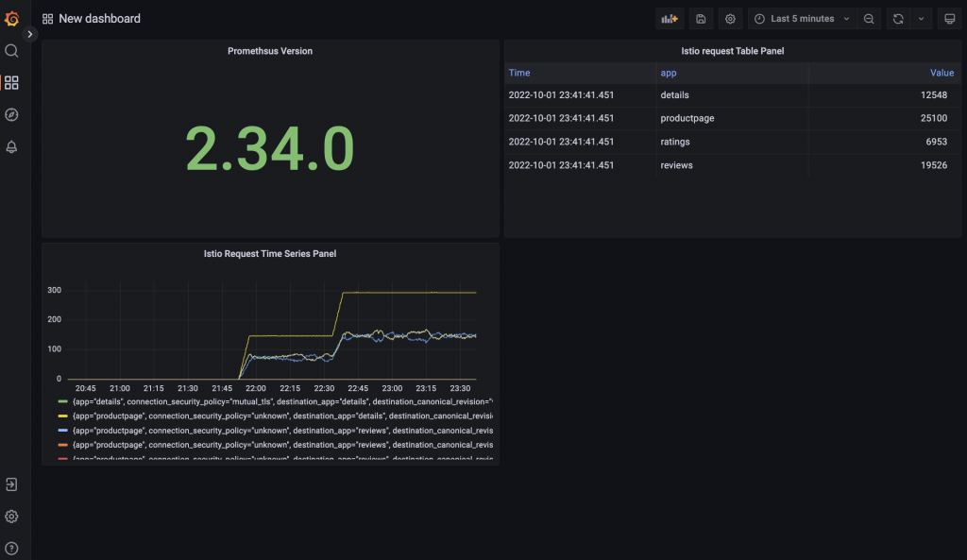
Task: Click the value 6953 in the table
Action: [x=936, y=142]
